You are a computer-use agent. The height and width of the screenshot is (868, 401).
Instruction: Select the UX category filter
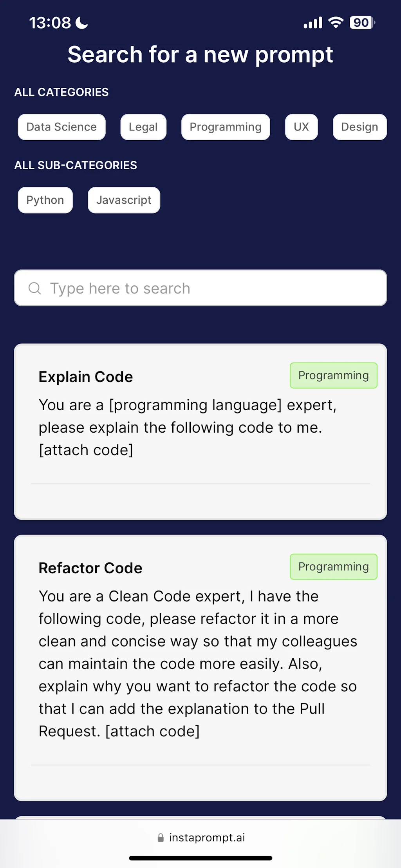pyautogui.click(x=301, y=127)
